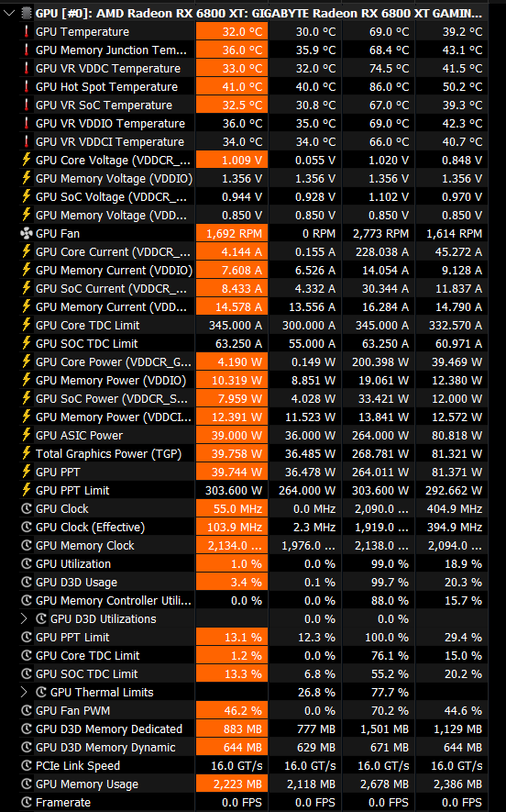This screenshot has width=506, height=812.
Task: Expand the GPU Thermal Limits group
Action: 24,692
